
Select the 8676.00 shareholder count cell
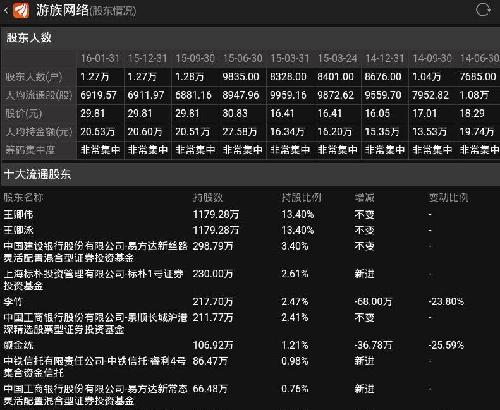click(x=383, y=77)
